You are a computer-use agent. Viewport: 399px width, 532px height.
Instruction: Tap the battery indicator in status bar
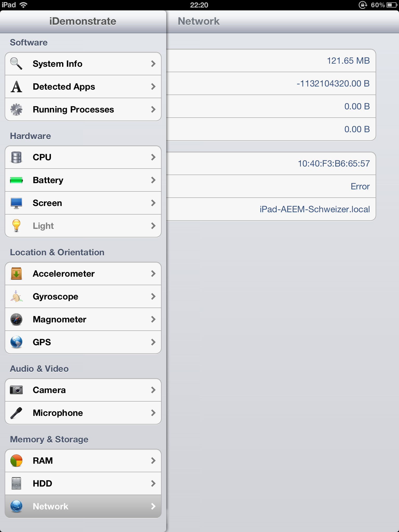pos(392,5)
